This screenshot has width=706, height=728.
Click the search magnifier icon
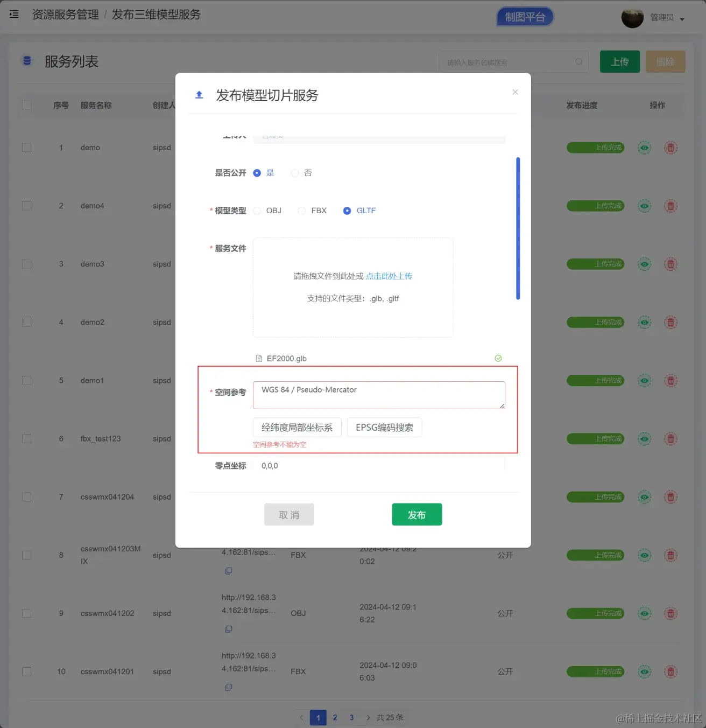[579, 62]
